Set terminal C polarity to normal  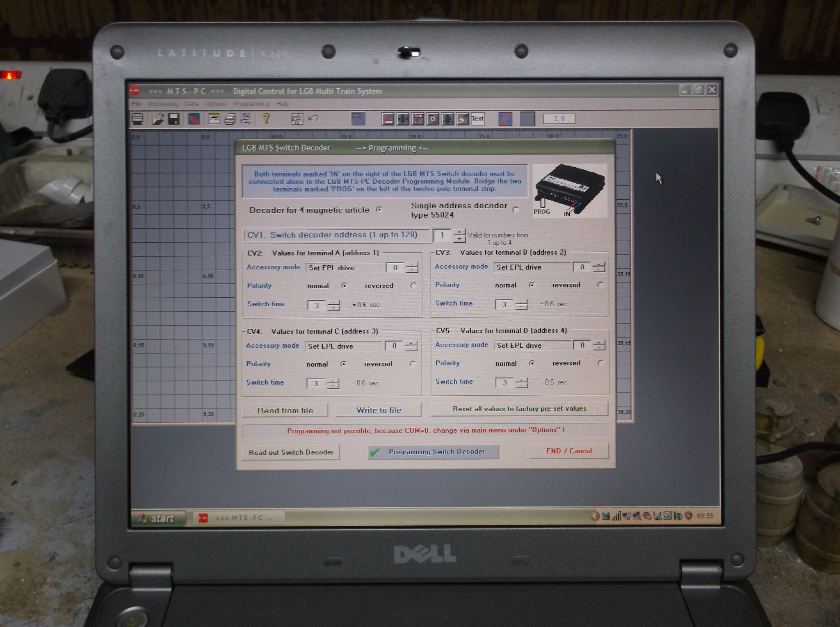coord(343,364)
